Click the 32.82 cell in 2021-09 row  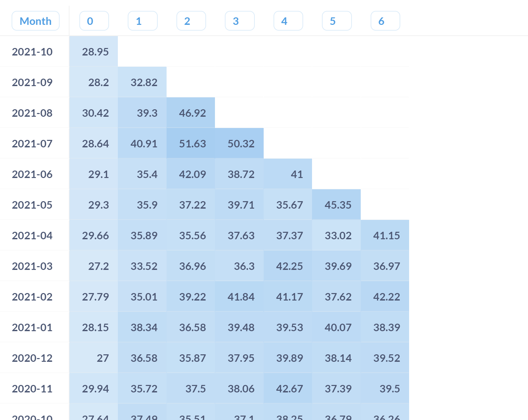[144, 82]
